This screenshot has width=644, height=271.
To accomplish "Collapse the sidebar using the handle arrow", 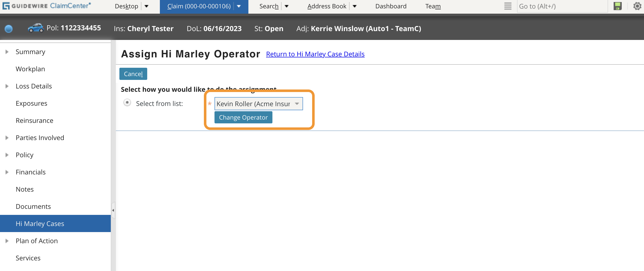I will pos(113,210).
